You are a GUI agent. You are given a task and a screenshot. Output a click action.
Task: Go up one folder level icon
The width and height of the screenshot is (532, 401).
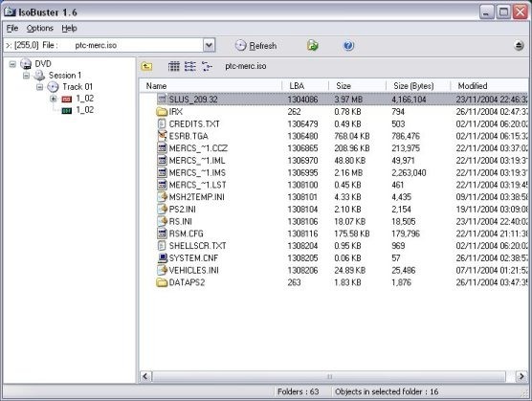146,66
